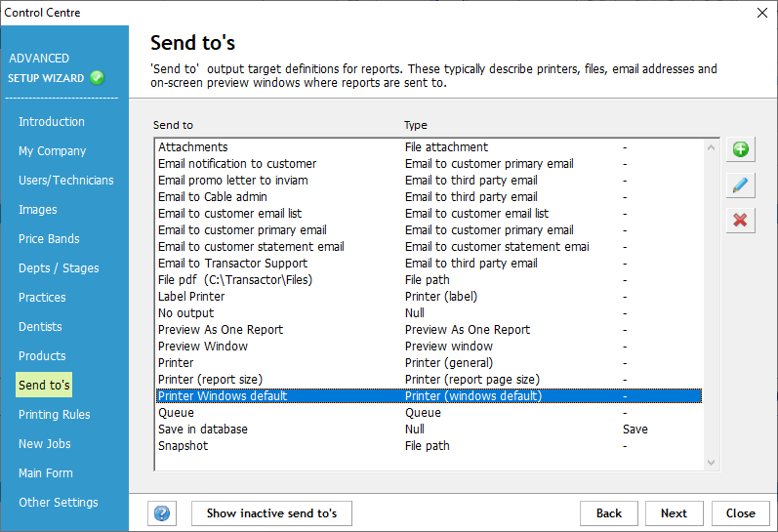Viewport: 778px width, 532px height.
Task: Select Price Bands in sidebar
Action: coord(50,239)
